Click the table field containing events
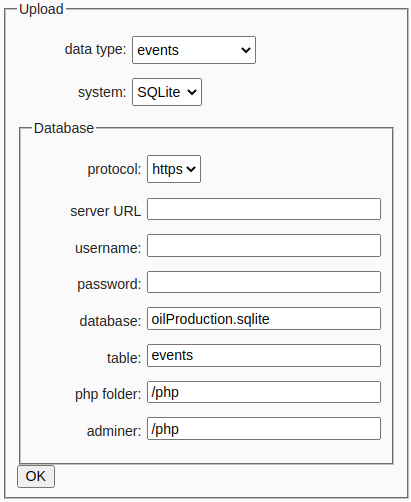Screen dimensions: 411x502 click(264, 355)
